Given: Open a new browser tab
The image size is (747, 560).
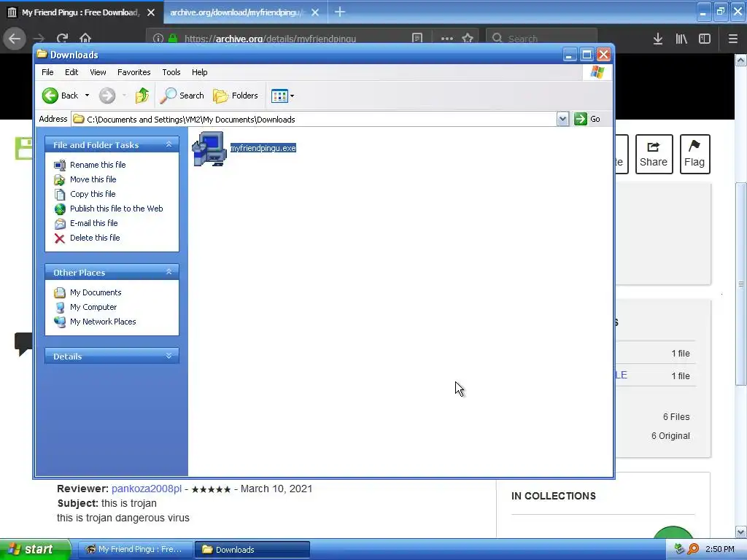Looking at the screenshot, I should click(x=340, y=12).
